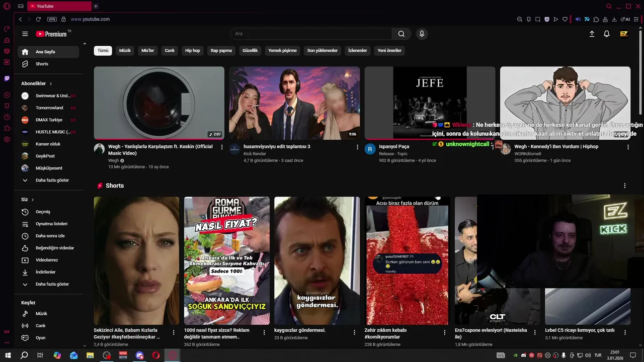Open the 7TV extension icon
The width and height of the screenshot is (644, 362).
(587, 19)
